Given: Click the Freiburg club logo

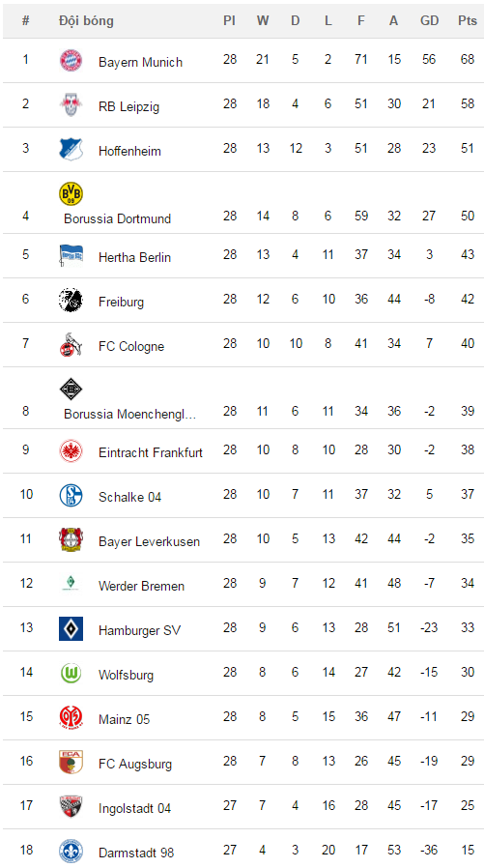Looking at the screenshot, I should click(71, 300).
